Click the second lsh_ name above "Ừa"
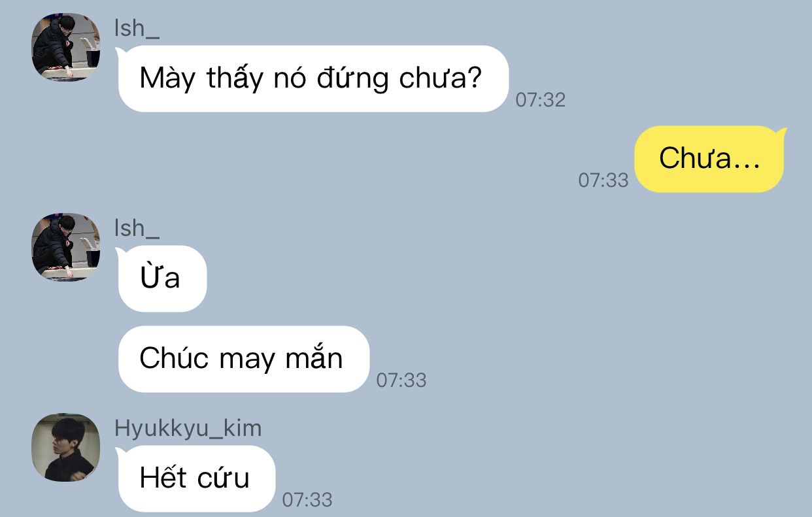The height and width of the screenshot is (517, 812). [137, 228]
